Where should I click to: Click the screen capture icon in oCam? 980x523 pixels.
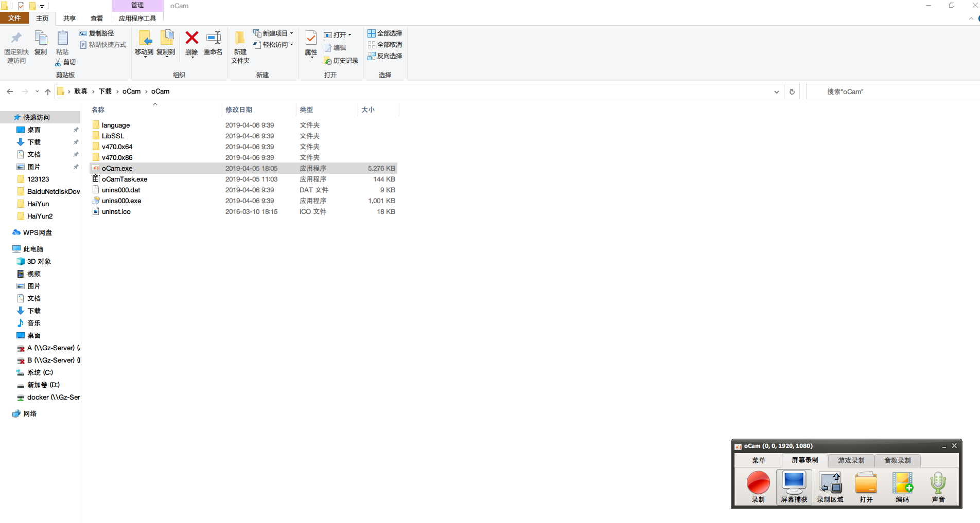pyautogui.click(x=793, y=484)
